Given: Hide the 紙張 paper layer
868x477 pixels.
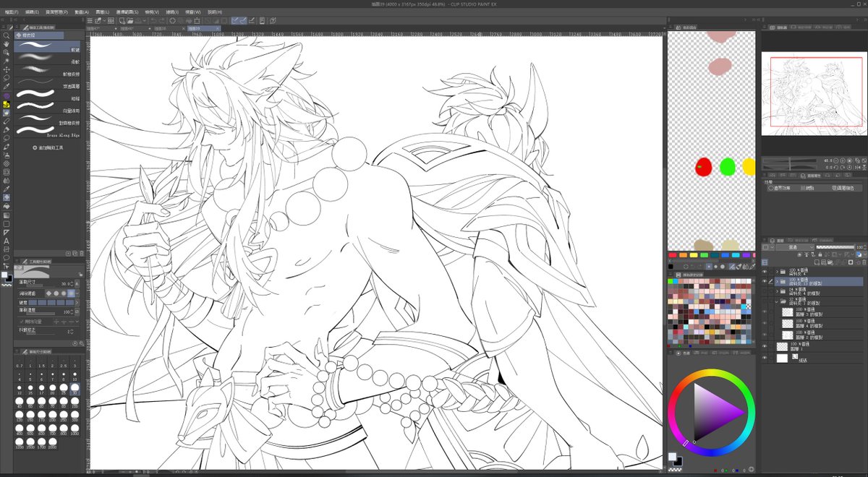Looking at the screenshot, I should pos(765,358).
